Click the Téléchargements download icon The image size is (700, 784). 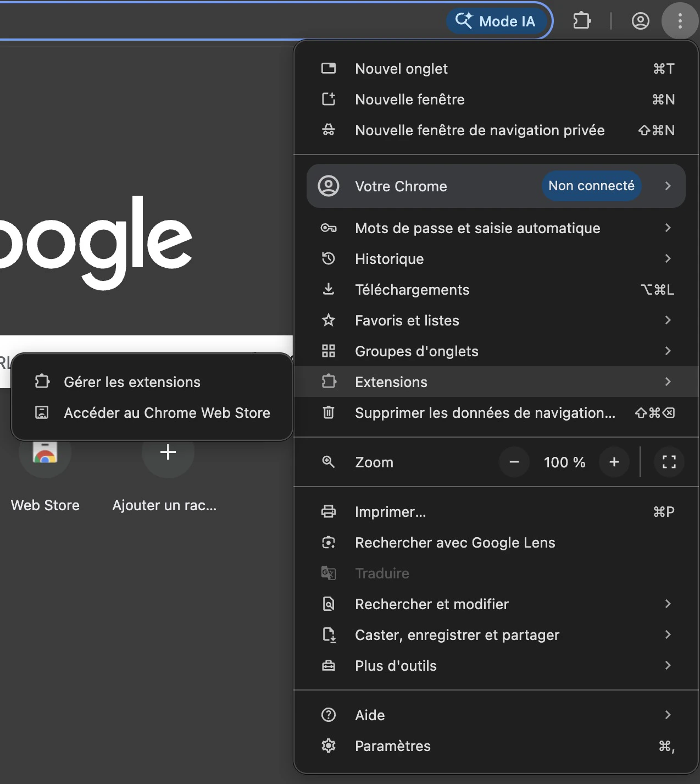tap(329, 289)
